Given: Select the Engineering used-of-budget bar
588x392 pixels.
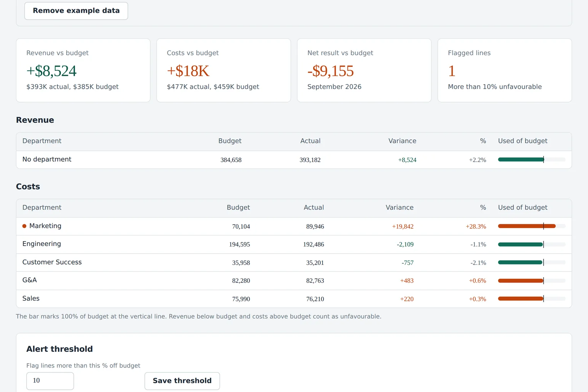Looking at the screenshot, I should (x=532, y=244).
